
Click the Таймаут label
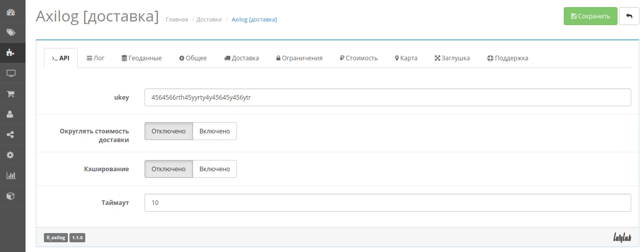[115, 202]
